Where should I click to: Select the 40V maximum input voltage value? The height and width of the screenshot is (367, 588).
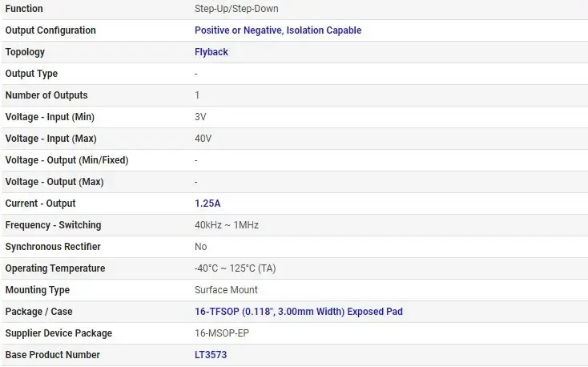point(203,139)
